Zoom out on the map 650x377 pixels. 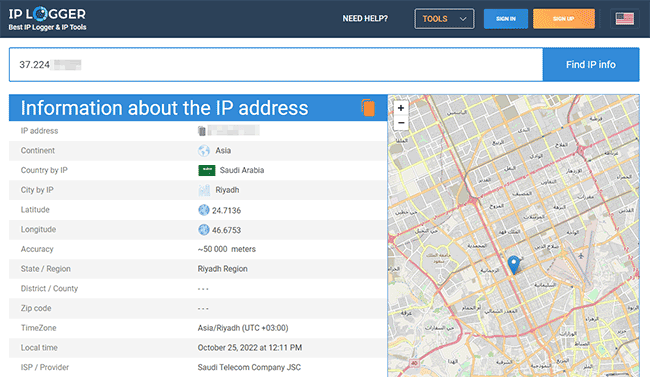pos(401,123)
